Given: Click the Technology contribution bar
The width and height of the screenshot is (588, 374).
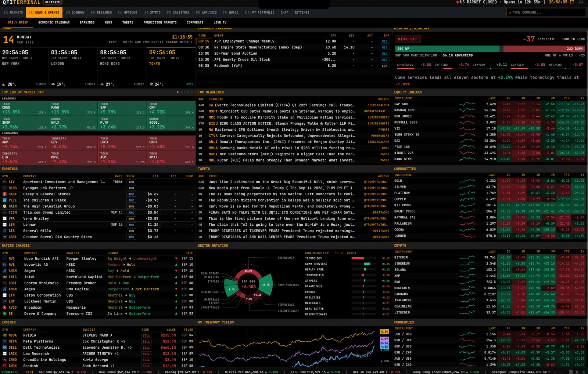Looking at the screenshot, I should click(x=358, y=258).
